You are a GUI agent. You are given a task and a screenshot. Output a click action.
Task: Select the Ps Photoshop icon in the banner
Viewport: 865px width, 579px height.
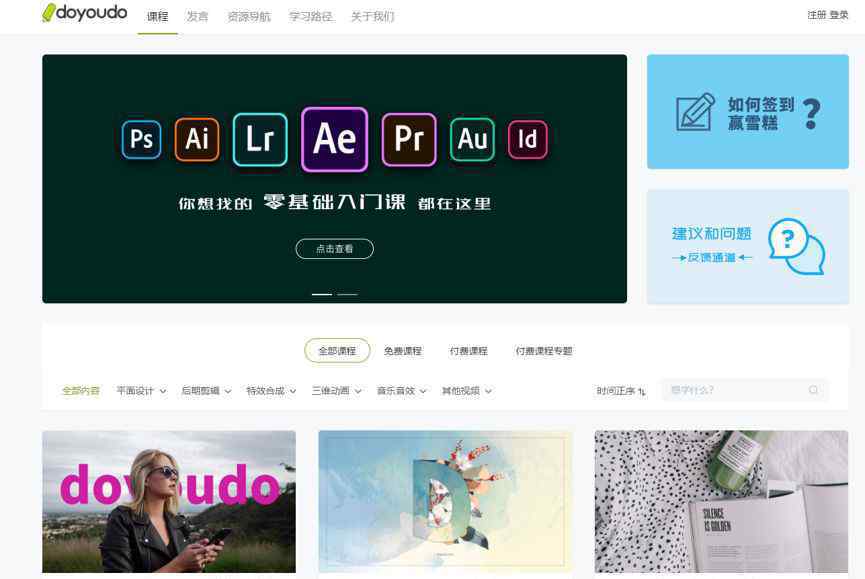[141, 139]
